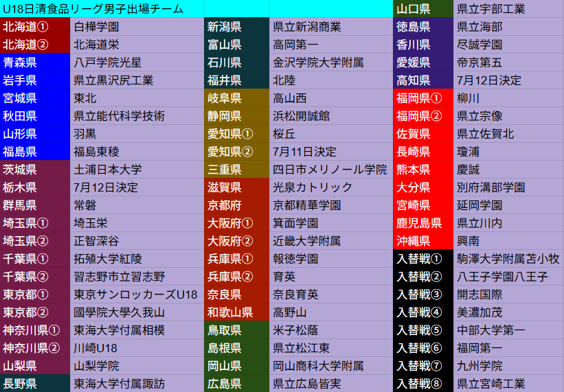Click the '瓊浦' cell
Image resolution: width=564 pixels, height=392 pixels.
tap(508, 152)
